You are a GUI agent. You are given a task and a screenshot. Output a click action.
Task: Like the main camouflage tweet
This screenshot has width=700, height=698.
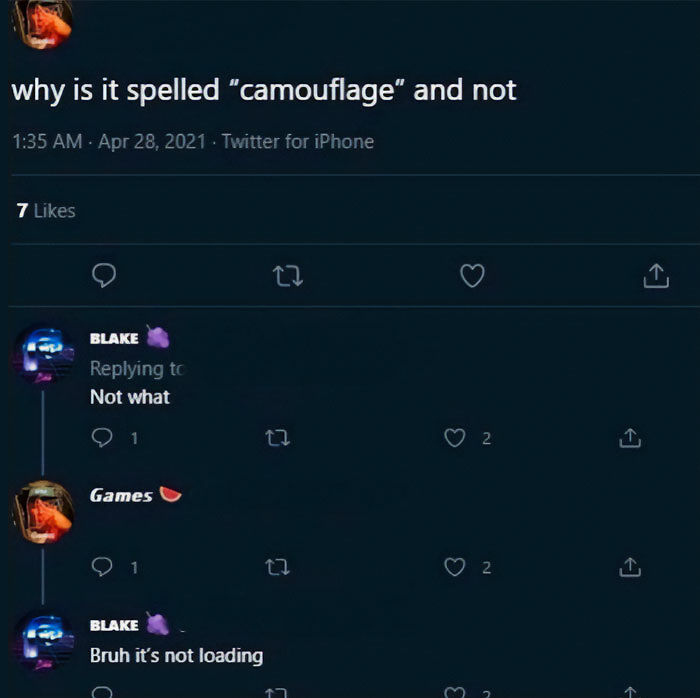472,275
